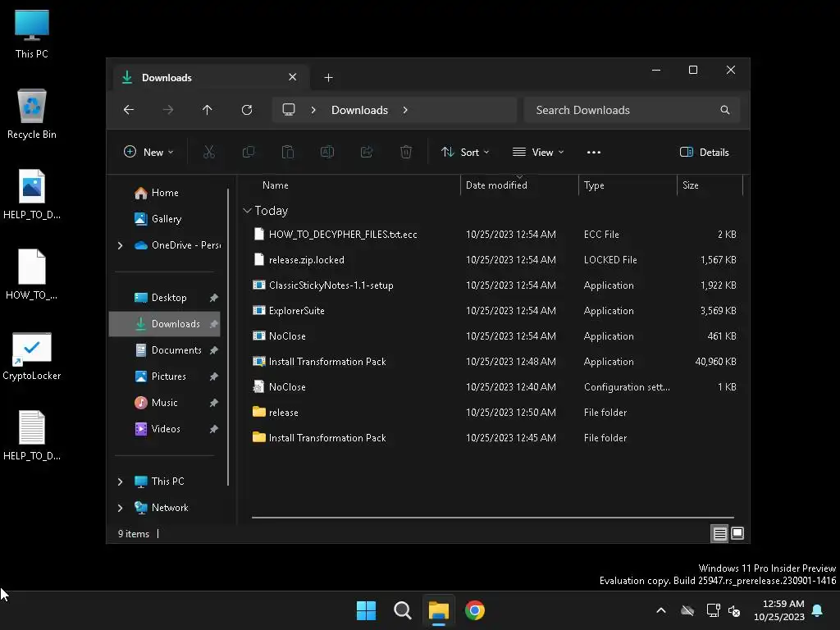Click chevron after Downloads in address bar
The image size is (840, 630).
405,110
